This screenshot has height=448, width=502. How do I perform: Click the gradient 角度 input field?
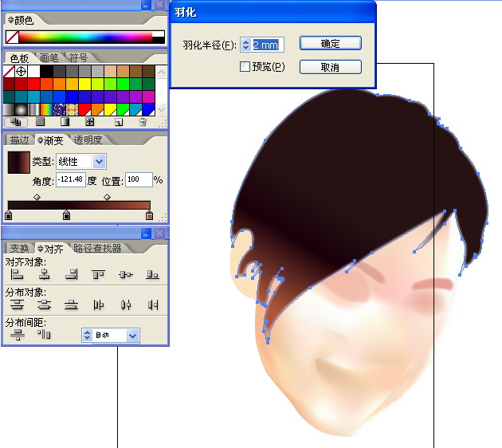pyautogui.click(x=70, y=180)
